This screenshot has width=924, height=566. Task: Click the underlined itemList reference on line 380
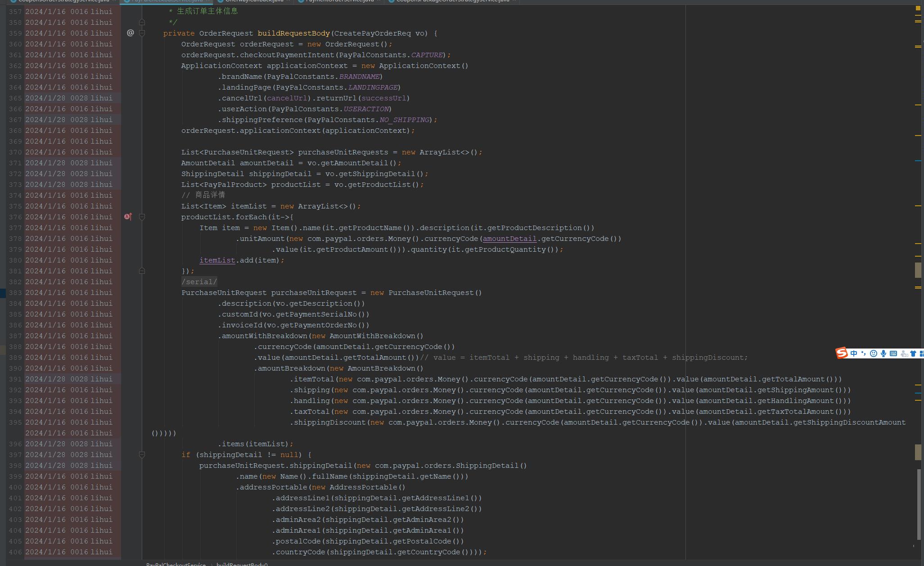[x=217, y=260]
